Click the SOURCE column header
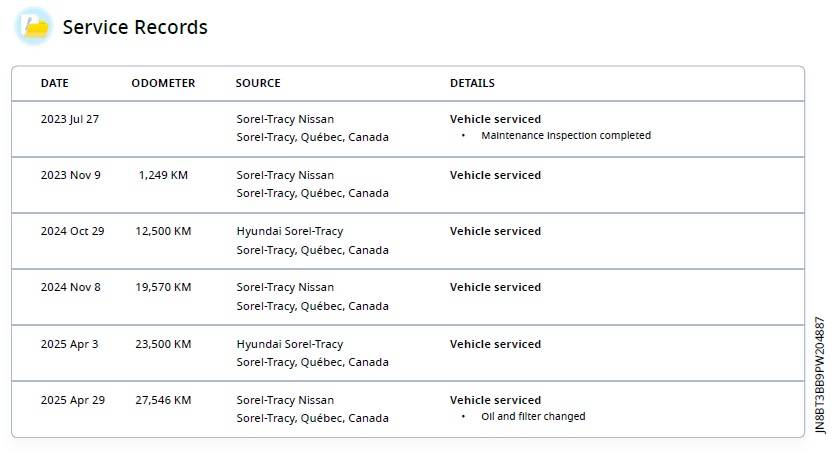 (258, 83)
